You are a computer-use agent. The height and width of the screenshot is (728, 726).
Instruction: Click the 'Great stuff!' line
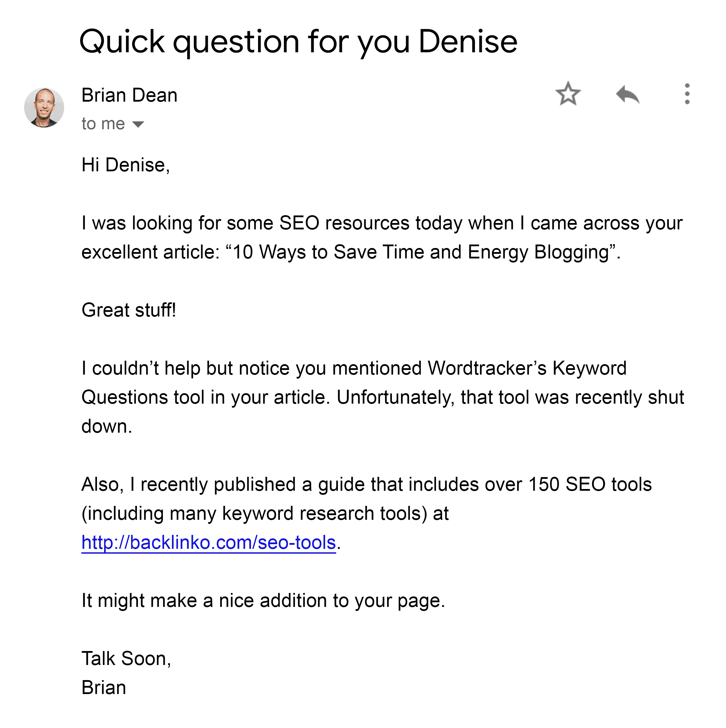pyautogui.click(x=129, y=310)
